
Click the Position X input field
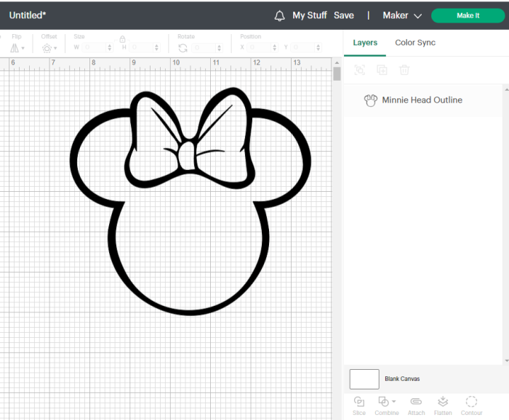pos(260,47)
